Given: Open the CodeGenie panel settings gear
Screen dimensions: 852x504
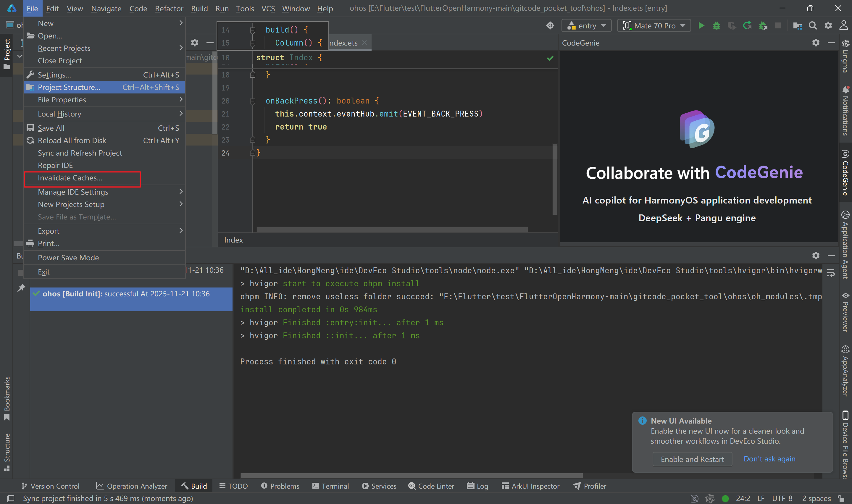Looking at the screenshot, I should [x=816, y=43].
